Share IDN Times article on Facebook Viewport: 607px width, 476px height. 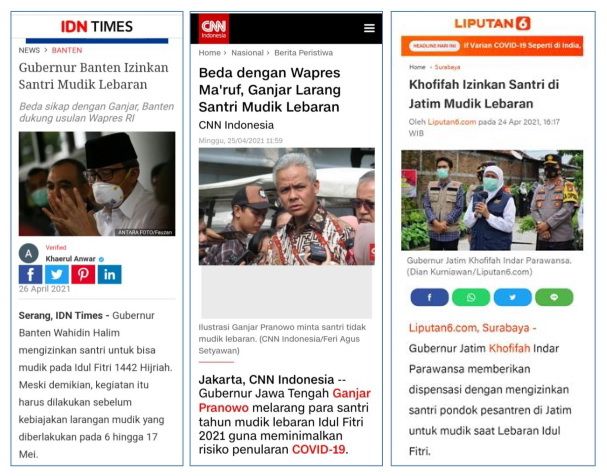pyautogui.click(x=30, y=274)
